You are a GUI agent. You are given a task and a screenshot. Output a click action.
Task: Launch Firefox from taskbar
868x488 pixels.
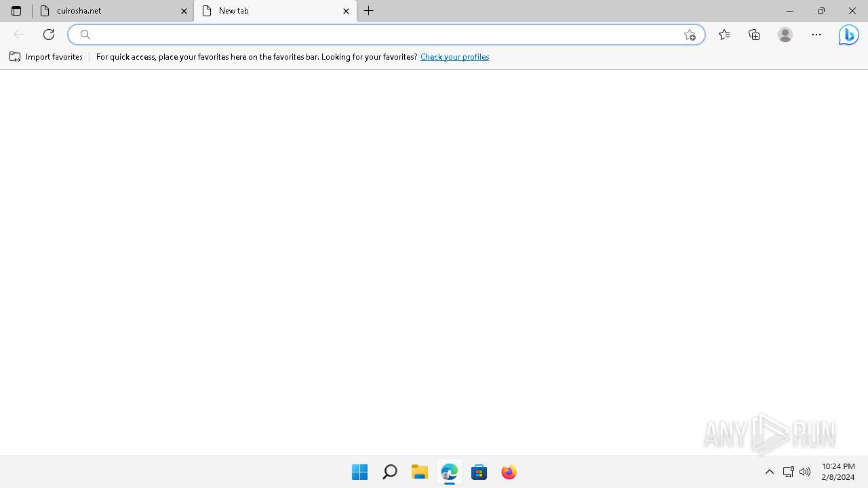509,472
